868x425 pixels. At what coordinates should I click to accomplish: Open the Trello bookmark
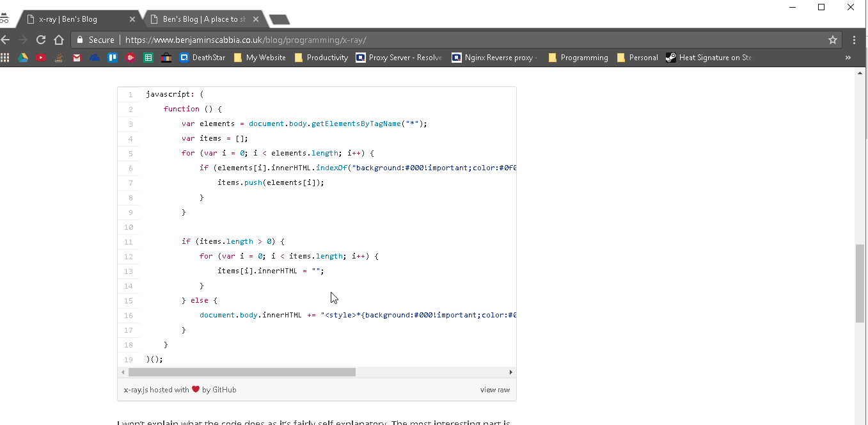point(113,58)
